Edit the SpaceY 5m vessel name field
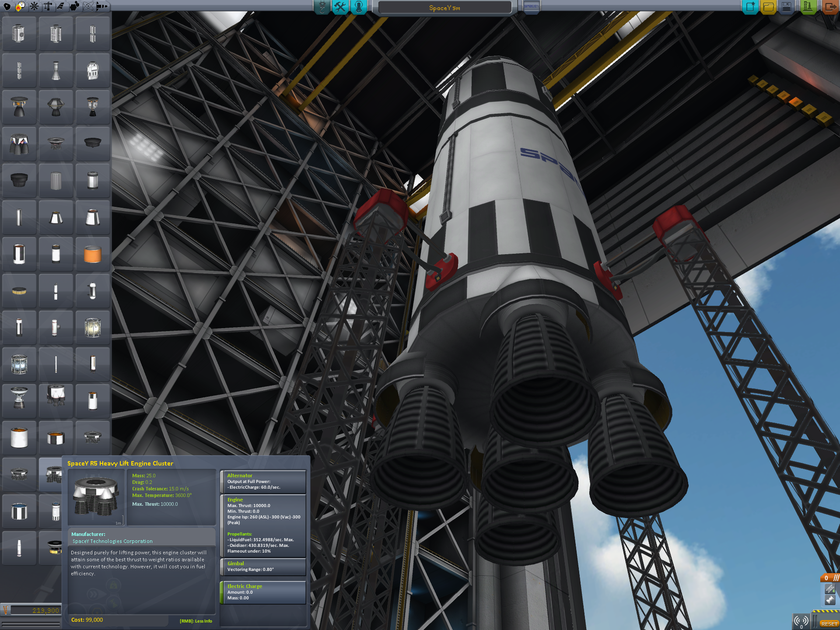This screenshot has height=630, width=840. pyautogui.click(x=444, y=7)
